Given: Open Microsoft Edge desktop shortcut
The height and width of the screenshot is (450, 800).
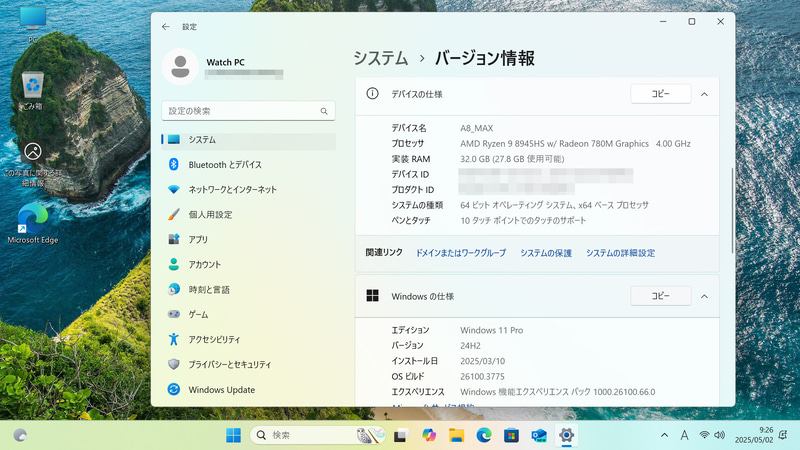Looking at the screenshot, I should point(33,223).
